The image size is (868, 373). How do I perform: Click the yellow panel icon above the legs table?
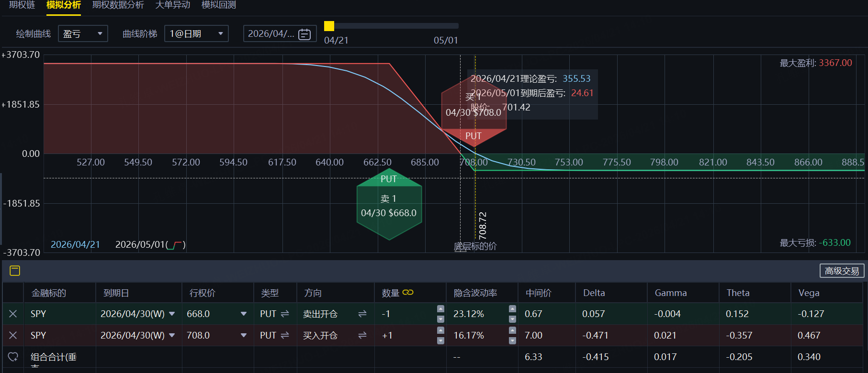pyautogui.click(x=15, y=271)
